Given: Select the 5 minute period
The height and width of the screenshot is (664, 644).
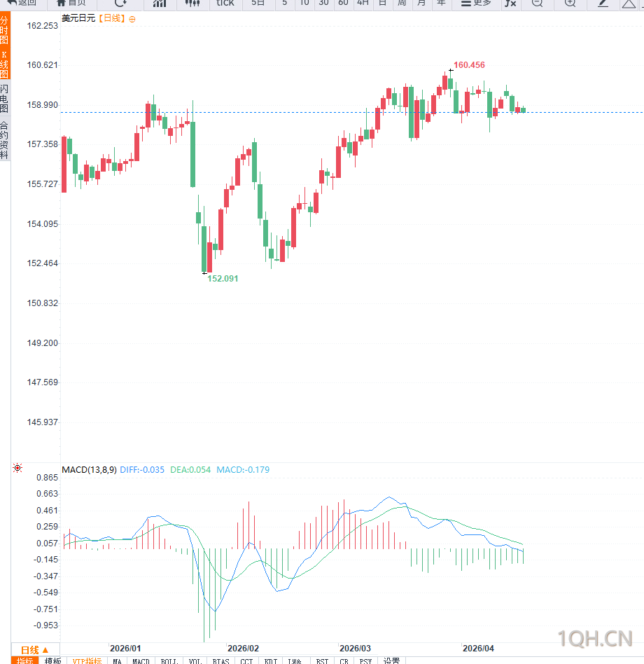Looking at the screenshot, I should [285, 3].
